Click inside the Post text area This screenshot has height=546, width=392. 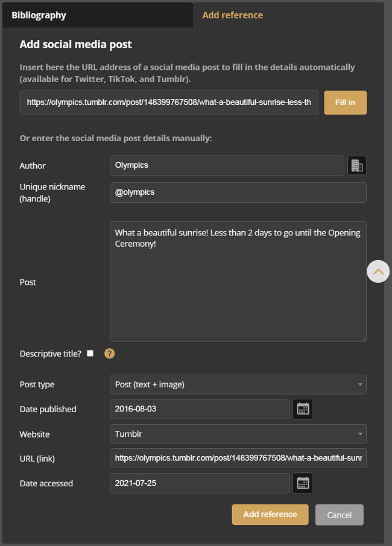238,282
